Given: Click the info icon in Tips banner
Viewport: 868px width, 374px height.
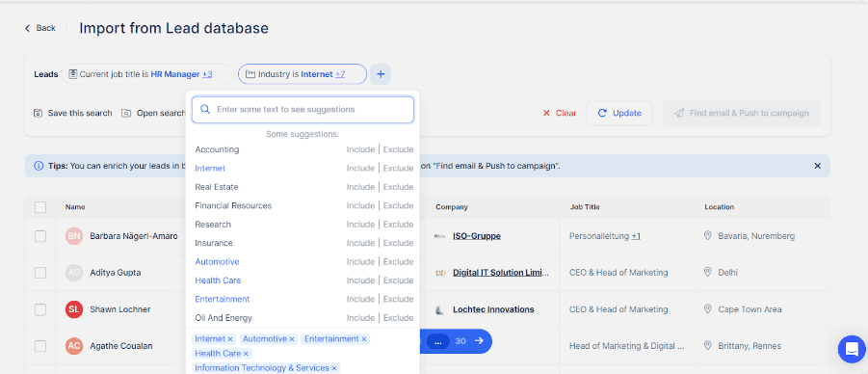Looking at the screenshot, I should (x=39, y=166).
